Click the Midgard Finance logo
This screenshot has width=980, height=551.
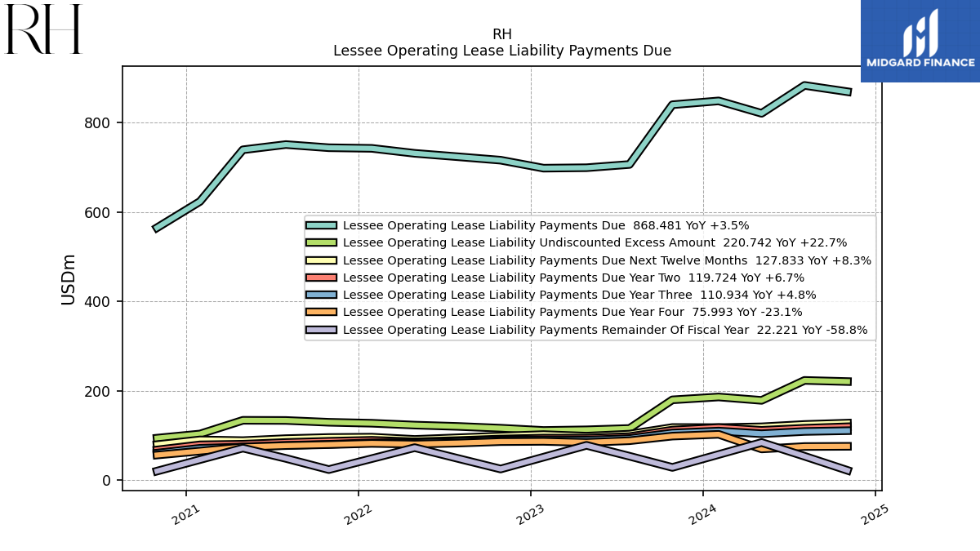click(920, 41)
